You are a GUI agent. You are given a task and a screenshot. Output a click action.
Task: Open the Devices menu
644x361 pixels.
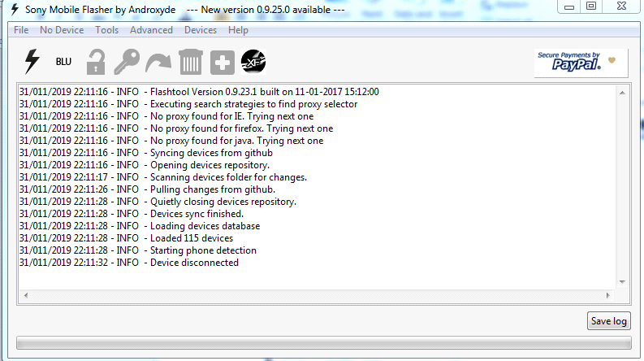201,30
